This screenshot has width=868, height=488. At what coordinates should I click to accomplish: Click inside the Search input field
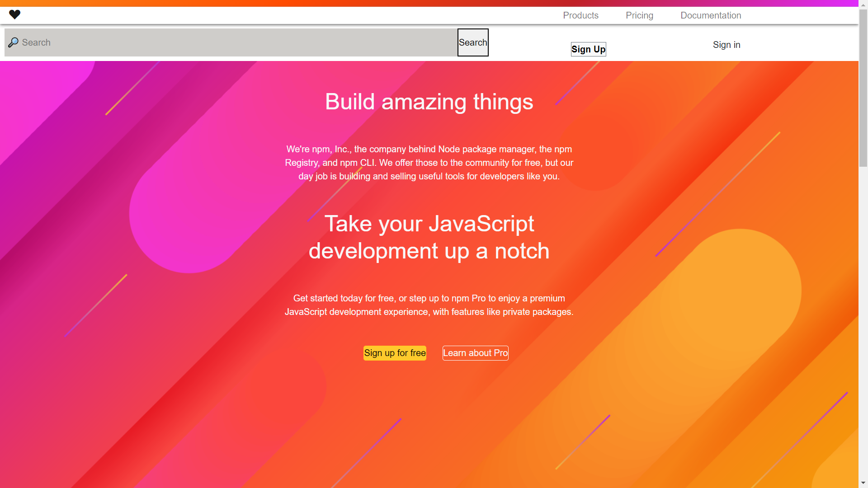pos(226,42)
